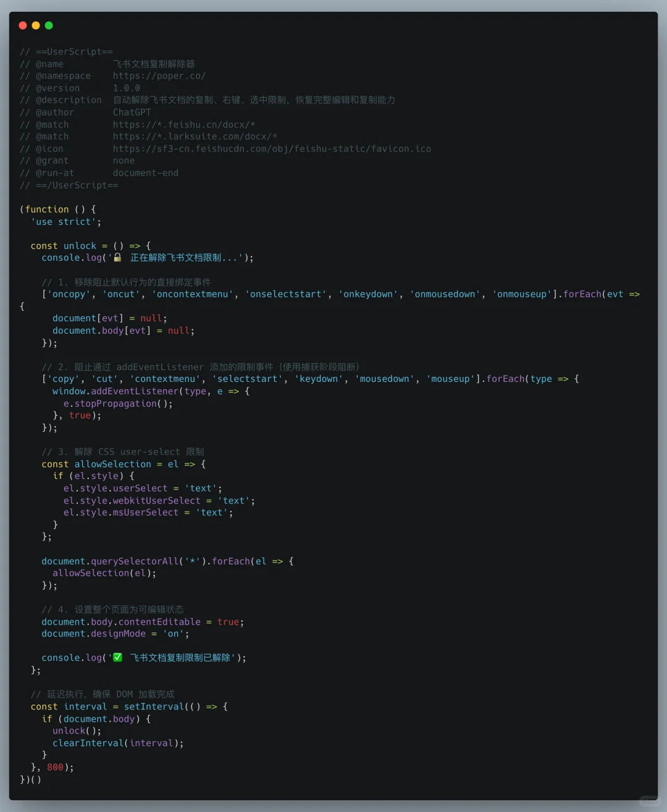Click "document.designMode = 'on';" line

click(115, 633)
